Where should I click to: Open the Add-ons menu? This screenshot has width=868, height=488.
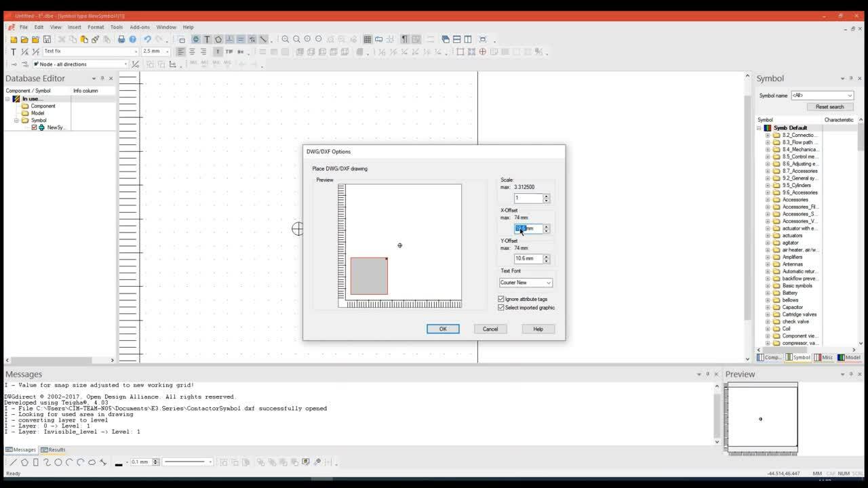coord(140,27)
